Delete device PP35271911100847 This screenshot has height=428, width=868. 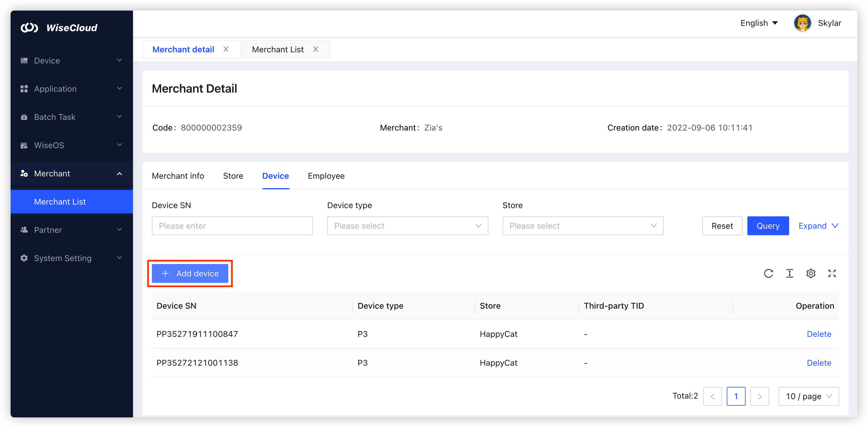click(x=819, y=334)
